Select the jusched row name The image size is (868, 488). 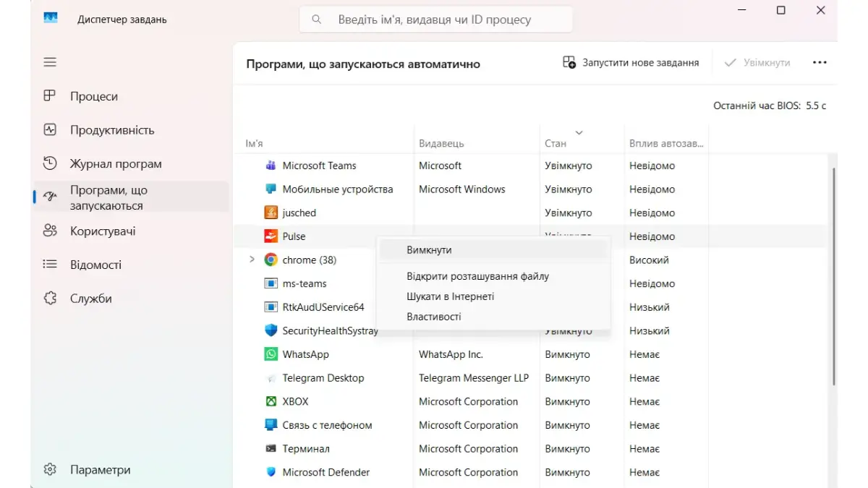point(299,213)
